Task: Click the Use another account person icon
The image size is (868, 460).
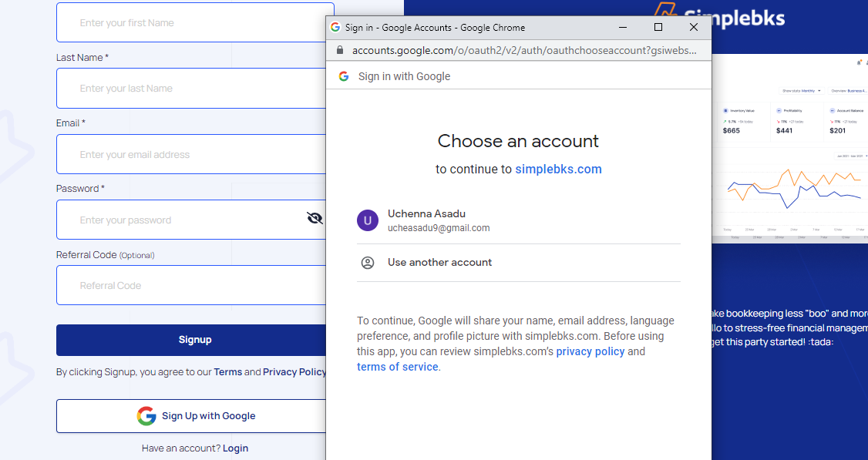Action: click(368, 263)
